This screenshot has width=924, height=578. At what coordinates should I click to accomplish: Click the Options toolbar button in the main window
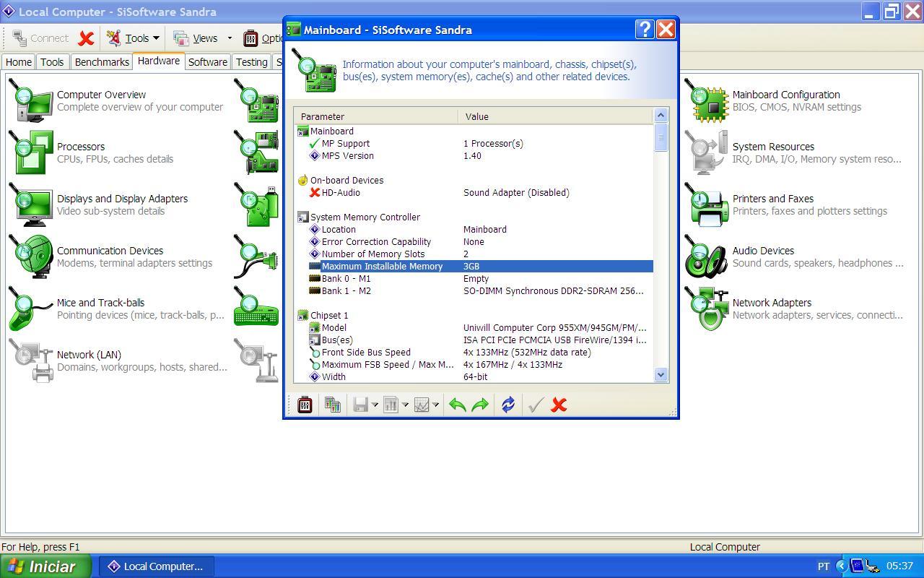(x=261, y=38)
